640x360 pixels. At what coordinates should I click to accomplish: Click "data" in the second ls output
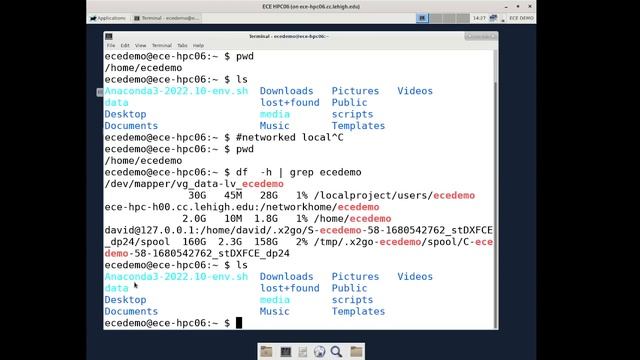pos(116,288)
